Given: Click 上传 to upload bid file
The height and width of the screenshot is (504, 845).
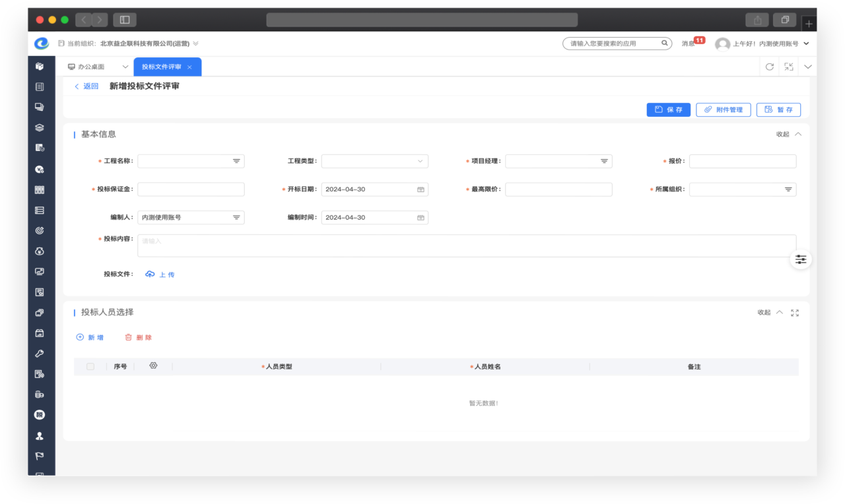Looking at the screenshot, I should tap(160, 274).
